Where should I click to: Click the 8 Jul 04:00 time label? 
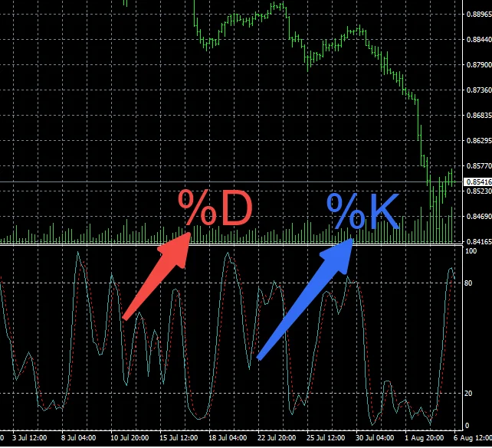tap(78, 437)
